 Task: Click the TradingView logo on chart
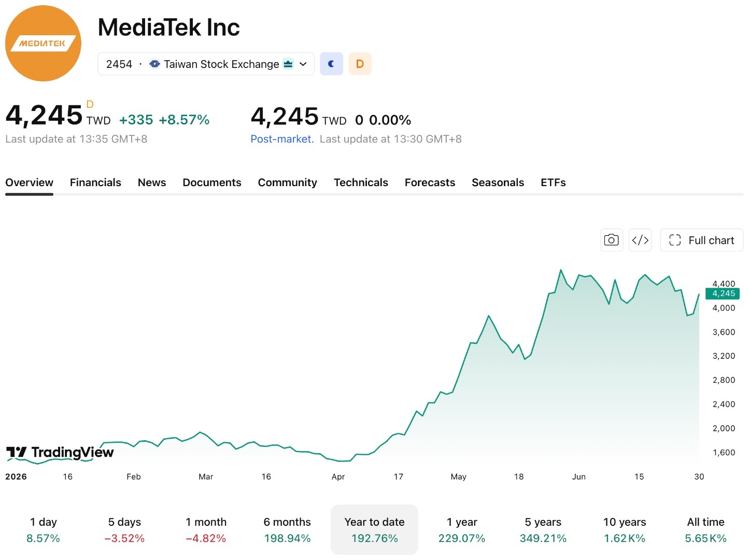60,452
